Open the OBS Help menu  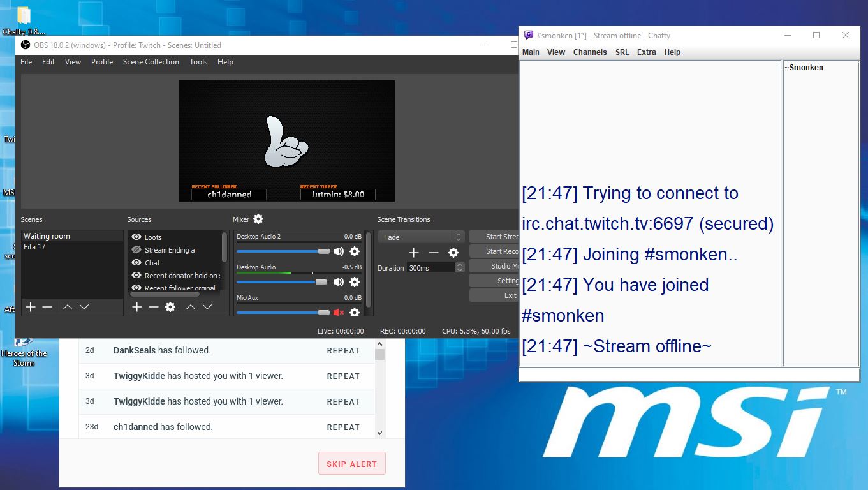point(225,62)
